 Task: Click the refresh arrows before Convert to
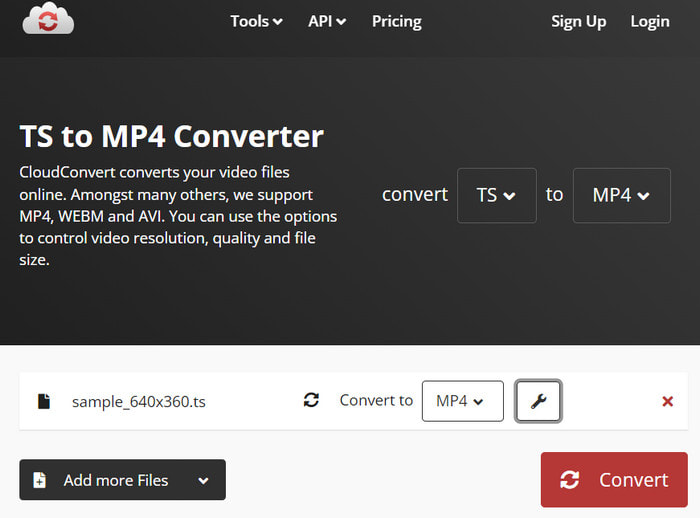[311, 400]
